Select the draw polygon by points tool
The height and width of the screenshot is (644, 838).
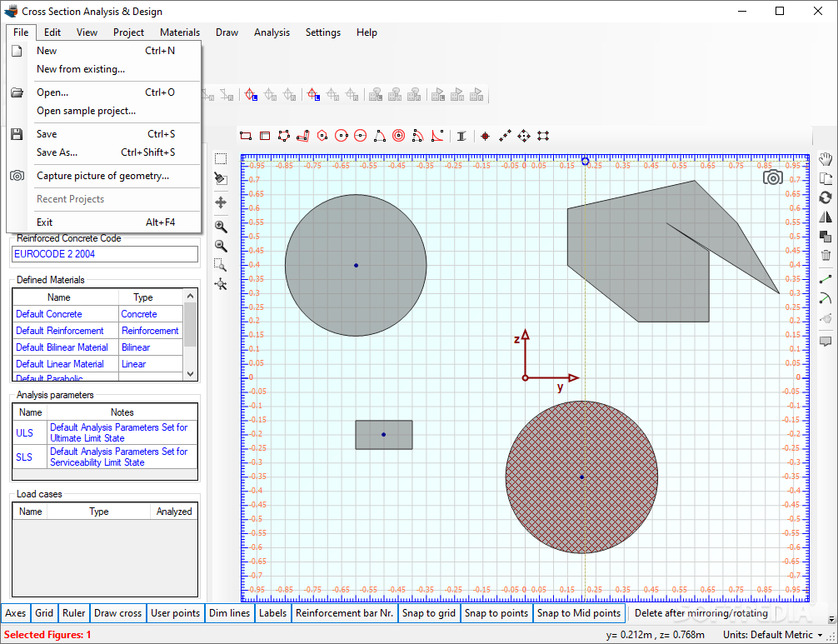point(284,136)
